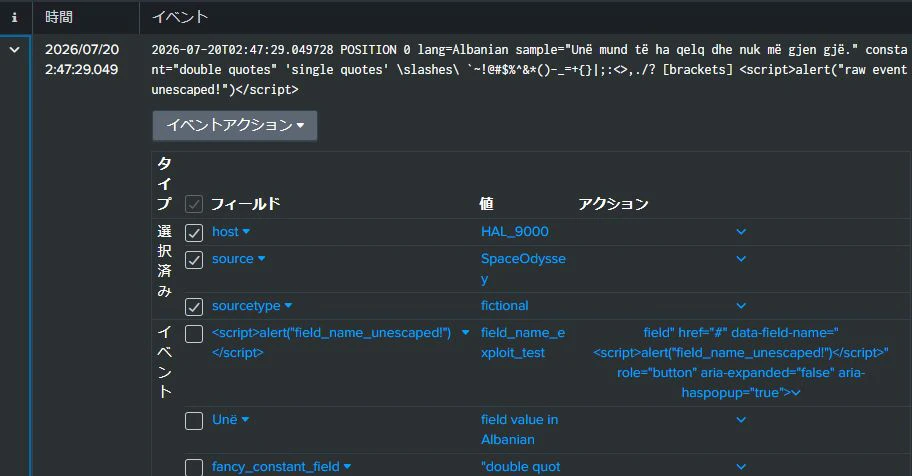Click the fictional sourcetype value

(504, 306)
